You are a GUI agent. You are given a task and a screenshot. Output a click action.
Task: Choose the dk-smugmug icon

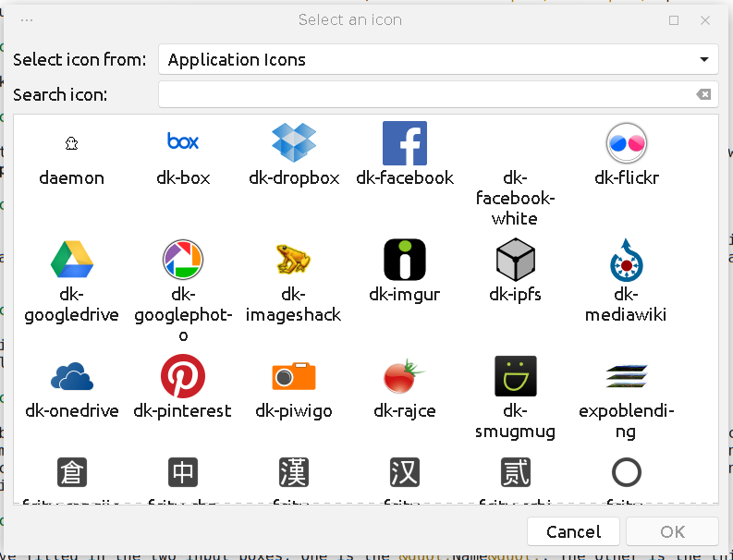pos(516,376)
